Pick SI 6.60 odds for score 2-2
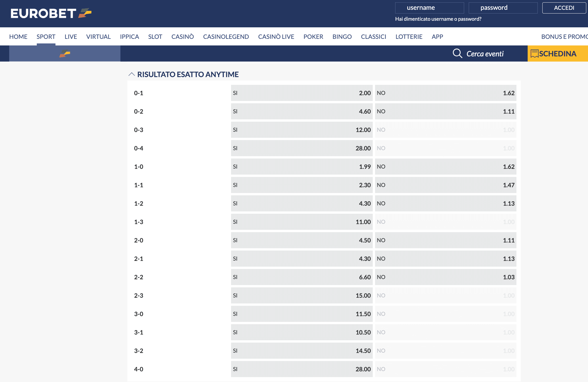This screenshot has width=588, height=382. point(301,277)
